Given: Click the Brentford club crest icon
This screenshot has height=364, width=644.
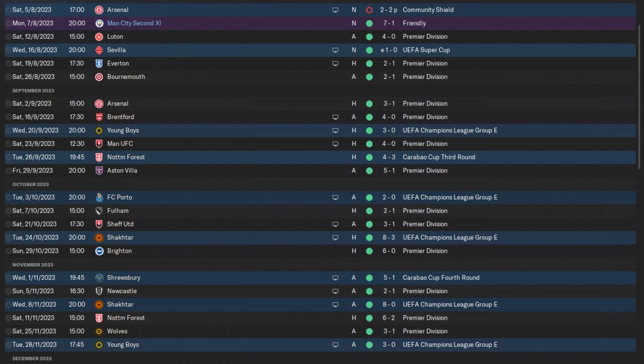Looking at the screenshot, I should click(99, 117).
